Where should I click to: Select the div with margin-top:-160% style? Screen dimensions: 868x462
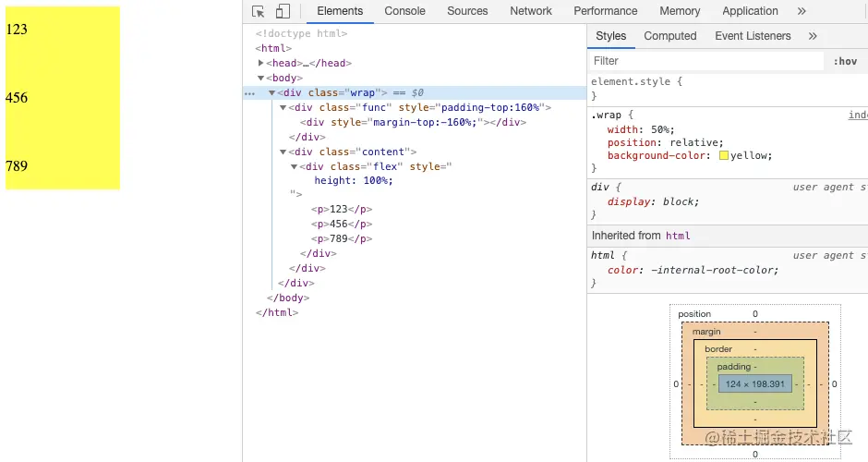click(x=413, y=122)
